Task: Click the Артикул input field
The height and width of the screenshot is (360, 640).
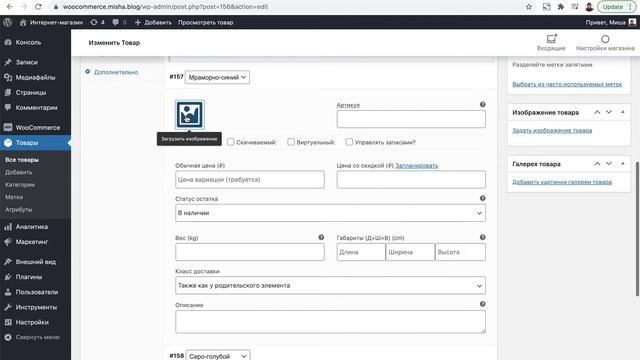Action: coord(411,119)
